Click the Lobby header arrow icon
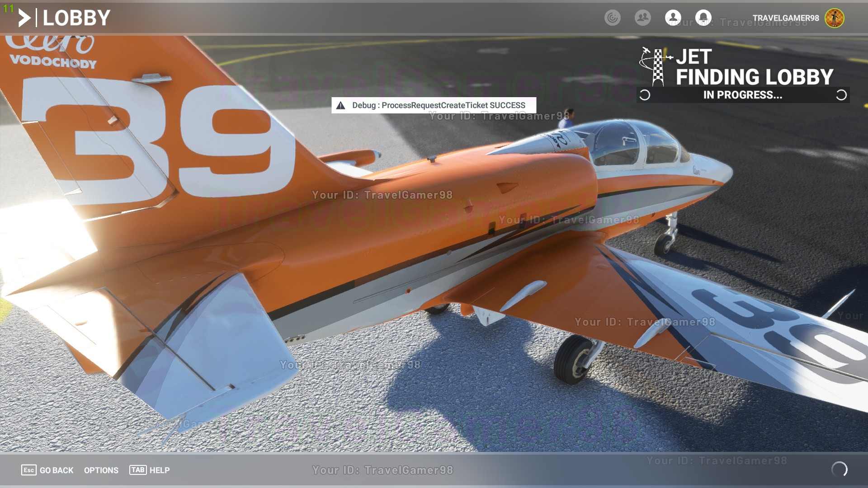 point(24,18)
